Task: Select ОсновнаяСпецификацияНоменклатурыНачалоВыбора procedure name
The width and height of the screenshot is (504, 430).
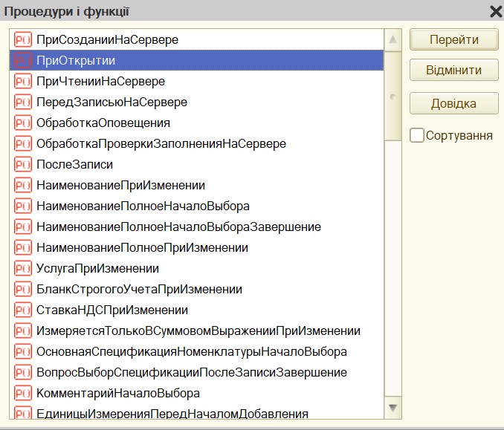Action: (192, 351)
